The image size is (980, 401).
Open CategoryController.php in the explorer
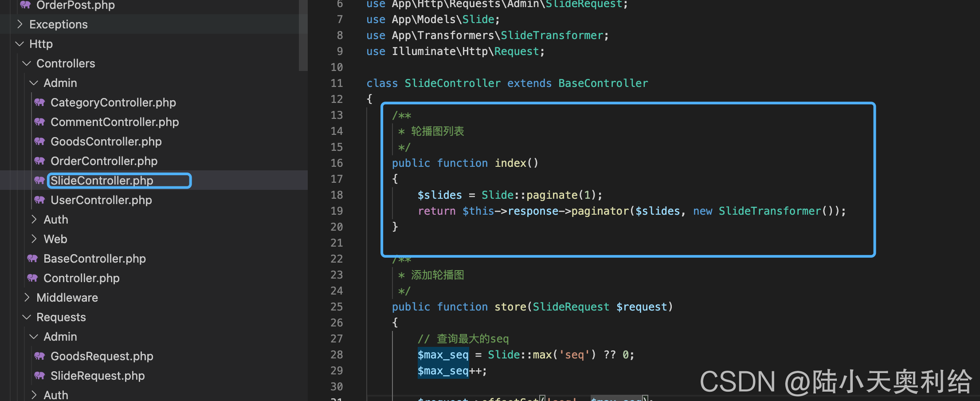pos(113,102)
